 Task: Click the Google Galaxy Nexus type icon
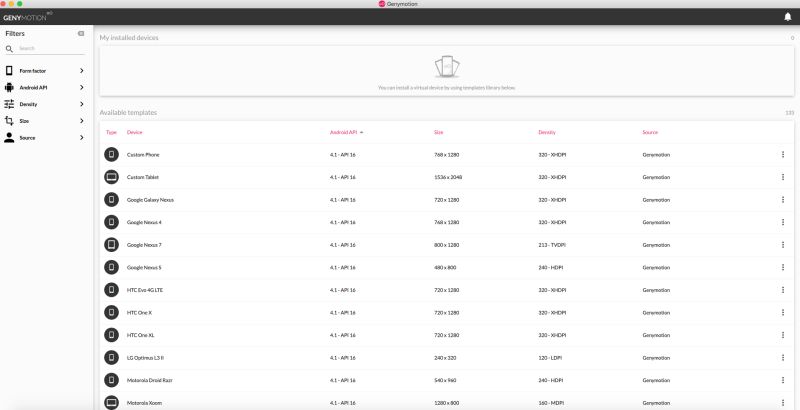(111, 199)
